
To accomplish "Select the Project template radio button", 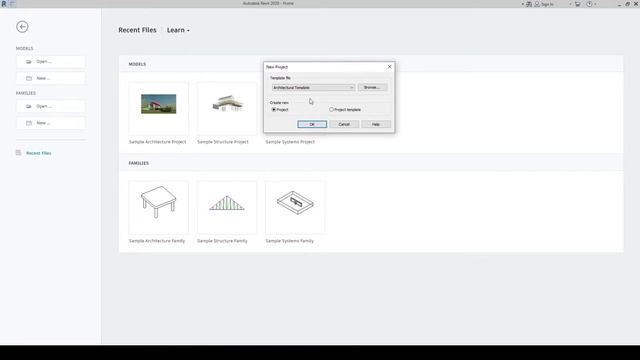I will point(331,110).
